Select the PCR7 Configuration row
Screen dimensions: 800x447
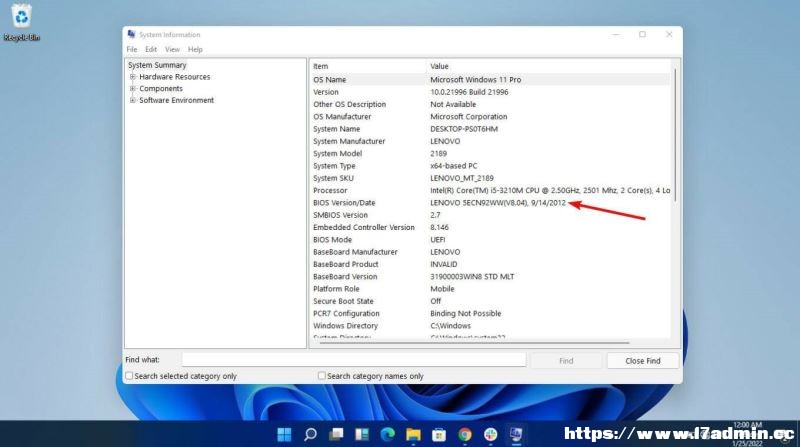click(490, 313)
